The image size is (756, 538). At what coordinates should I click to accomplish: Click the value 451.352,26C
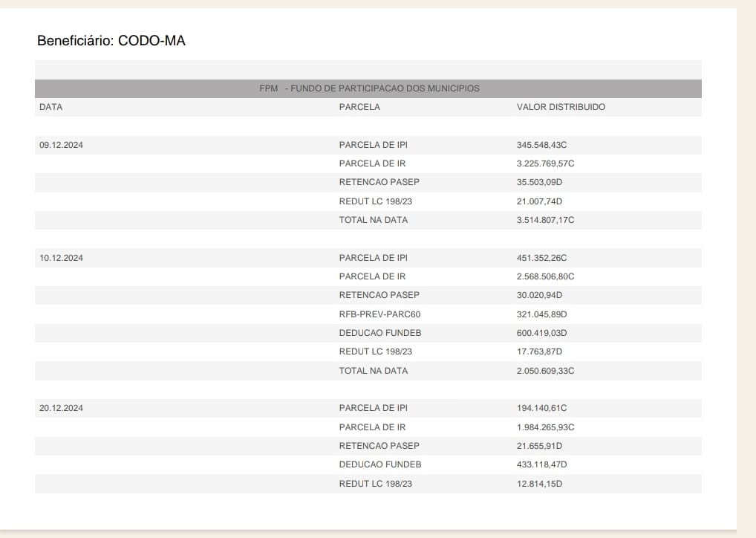point(541,258)
